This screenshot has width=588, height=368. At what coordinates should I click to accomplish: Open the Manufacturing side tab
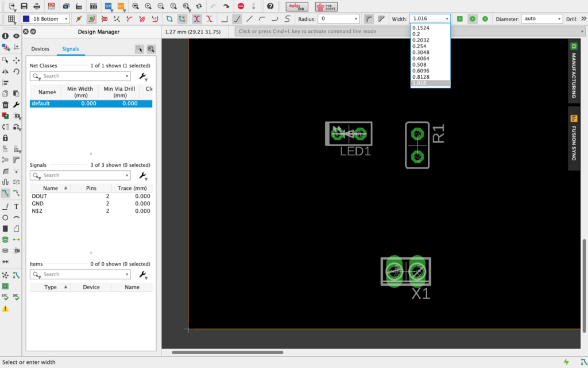(574, 71)
